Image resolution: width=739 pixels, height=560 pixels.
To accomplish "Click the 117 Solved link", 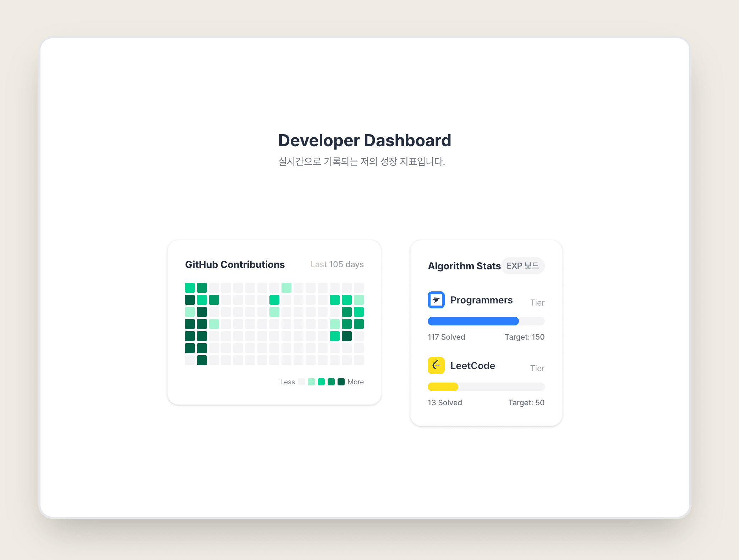I will click(x=446, y=337).
